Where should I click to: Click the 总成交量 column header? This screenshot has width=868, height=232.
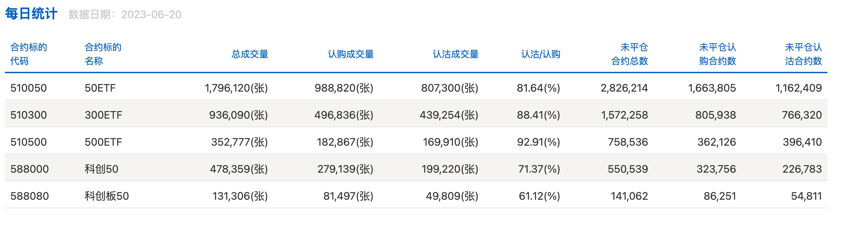tap(250, 54)
